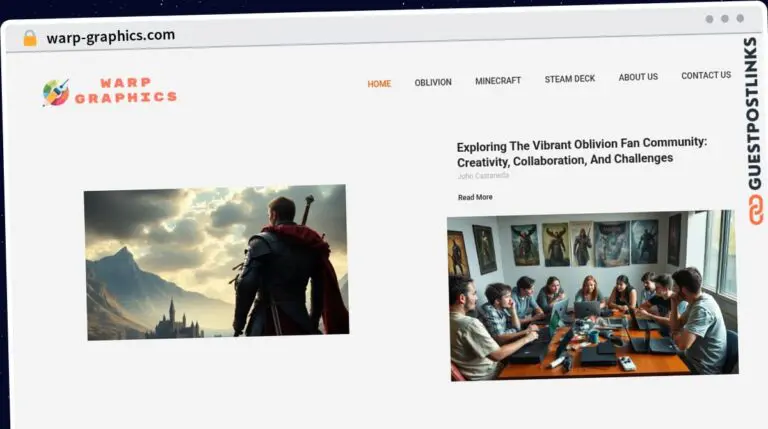768x429 pixels.
Task: Go to the Home menu item
Action: tap(379, 84)
